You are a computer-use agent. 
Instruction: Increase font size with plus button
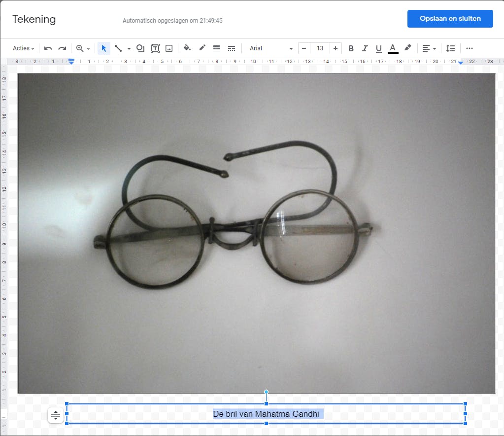[336, 48]
